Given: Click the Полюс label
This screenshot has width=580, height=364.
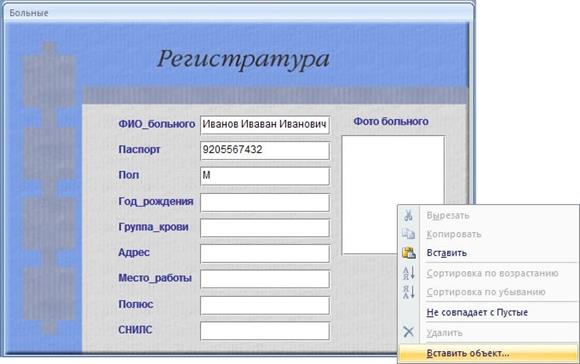Looking at the screenshot, I should 136,304.
